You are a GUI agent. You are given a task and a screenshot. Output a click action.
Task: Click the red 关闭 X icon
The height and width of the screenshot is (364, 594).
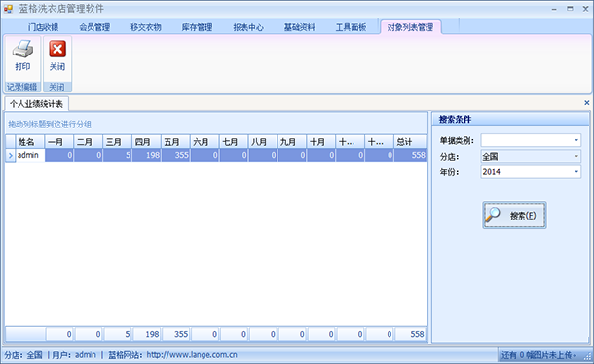click(x=57, y=49)
